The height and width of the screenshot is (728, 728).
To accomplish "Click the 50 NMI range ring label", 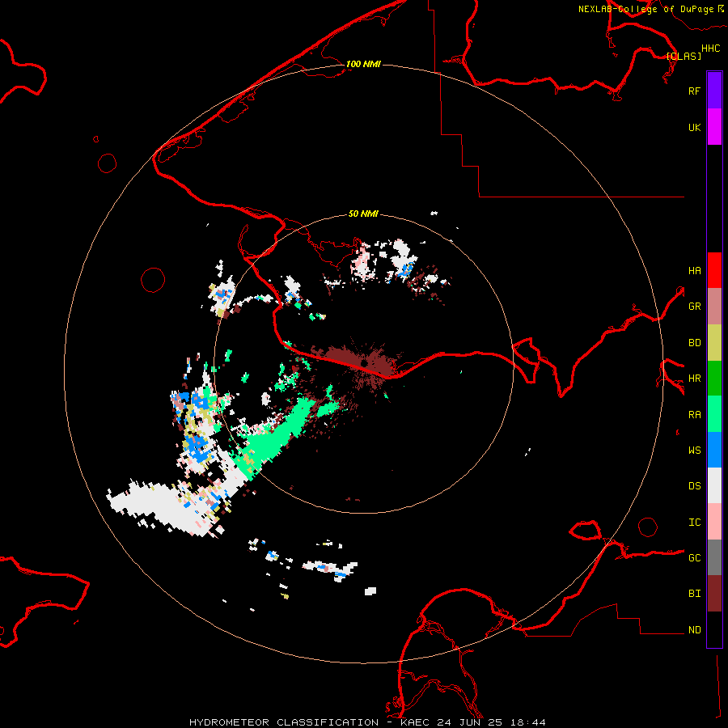I will tap(363, 214).
